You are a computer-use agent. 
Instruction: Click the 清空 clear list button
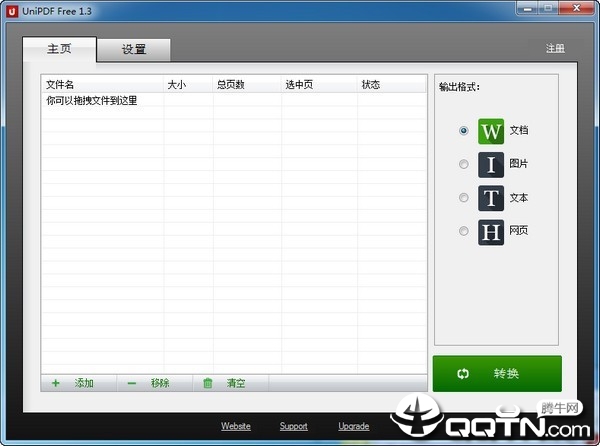point(230,383)
